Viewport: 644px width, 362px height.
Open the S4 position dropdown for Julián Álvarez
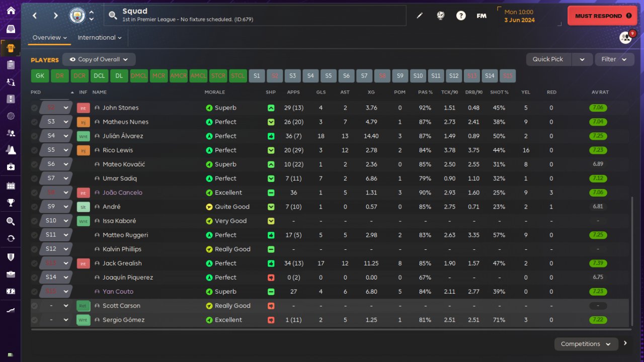[56, 136]
